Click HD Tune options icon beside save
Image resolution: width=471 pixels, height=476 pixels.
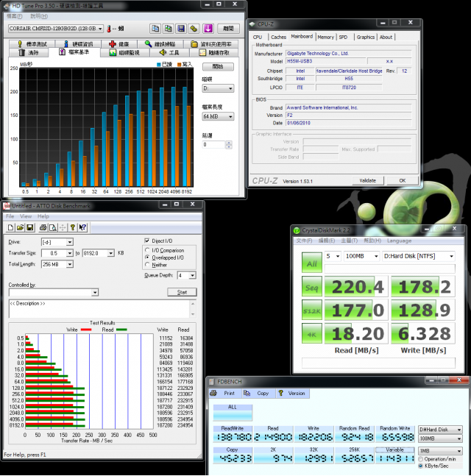pyautogui.click(x=194, y=29)
